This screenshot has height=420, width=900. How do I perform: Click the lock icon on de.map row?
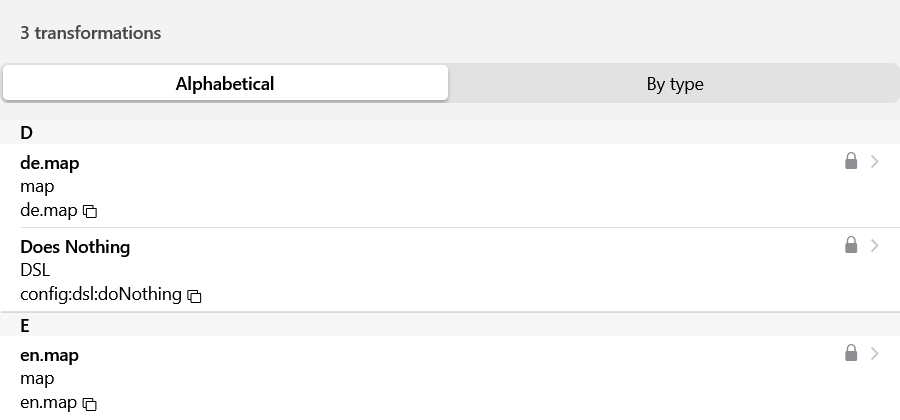[851, 161]
